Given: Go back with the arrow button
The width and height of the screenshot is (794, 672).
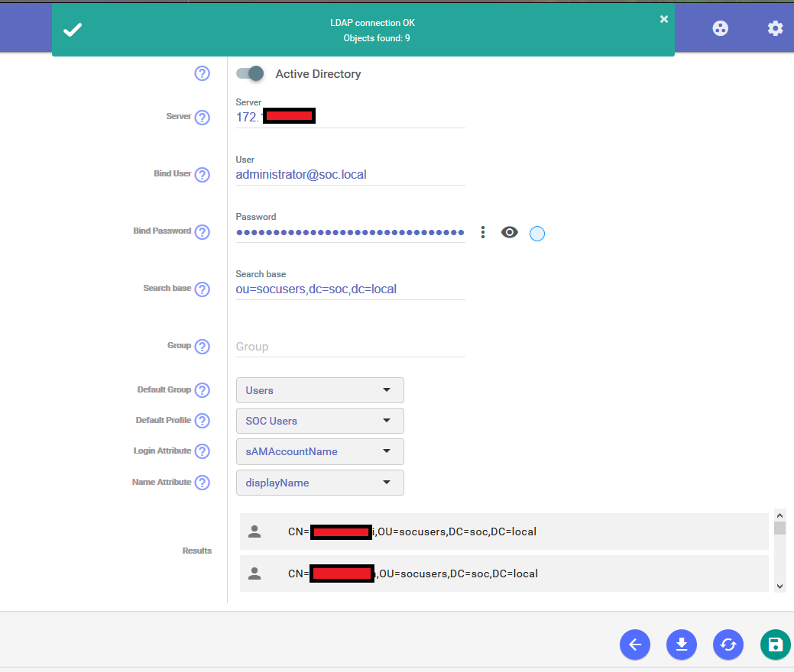Looking at the screenshot, I should point(635,645).
